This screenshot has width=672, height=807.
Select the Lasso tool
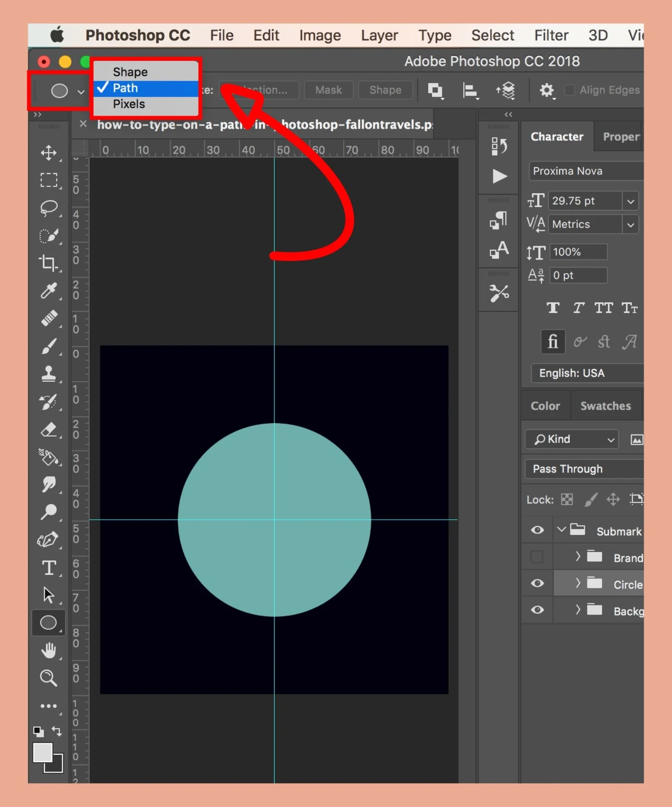click(49, 208)
